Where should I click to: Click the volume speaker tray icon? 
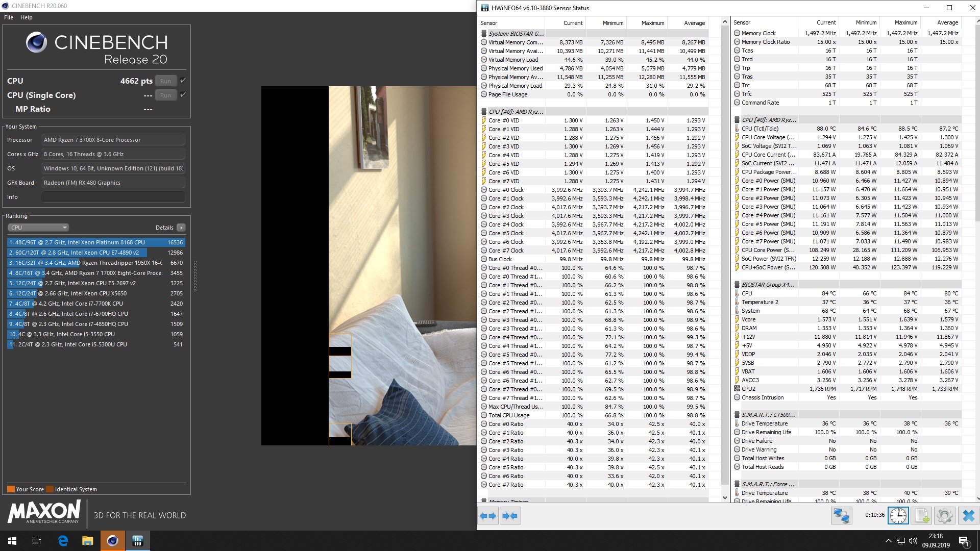[913, 541]
